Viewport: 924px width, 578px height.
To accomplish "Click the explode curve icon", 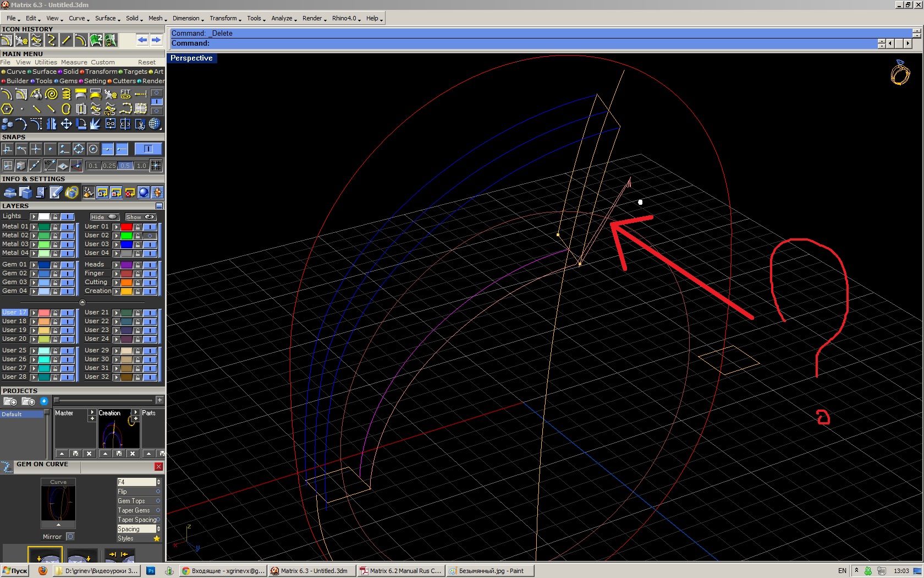I will pyautogui.click(x=96, y=124).
